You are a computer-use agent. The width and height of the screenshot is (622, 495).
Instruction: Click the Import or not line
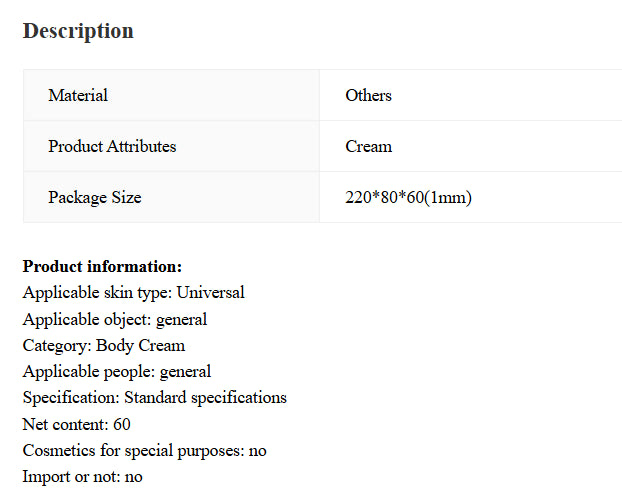tap(82, 477)
